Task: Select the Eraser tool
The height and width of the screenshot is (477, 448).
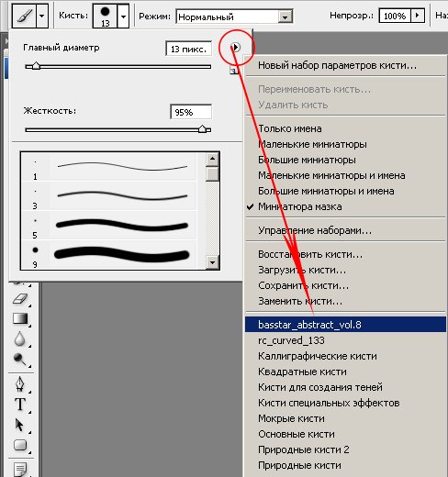Action: click(20, 298)
